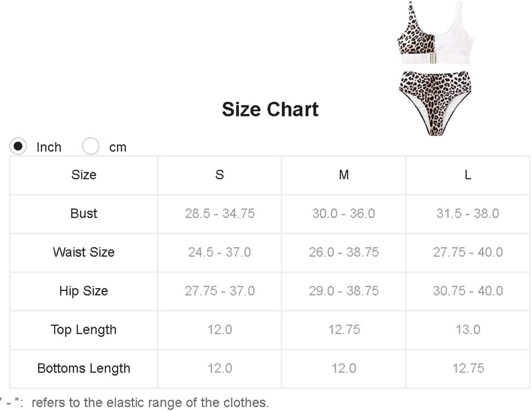This screenshot has width=532, height=411.
Task: Click the 26.0 - 38.75 waist cell
Action: 344,253
